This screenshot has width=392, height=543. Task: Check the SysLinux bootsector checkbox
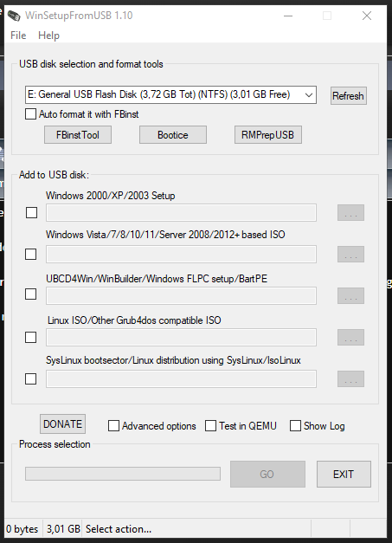pos(31,378)
